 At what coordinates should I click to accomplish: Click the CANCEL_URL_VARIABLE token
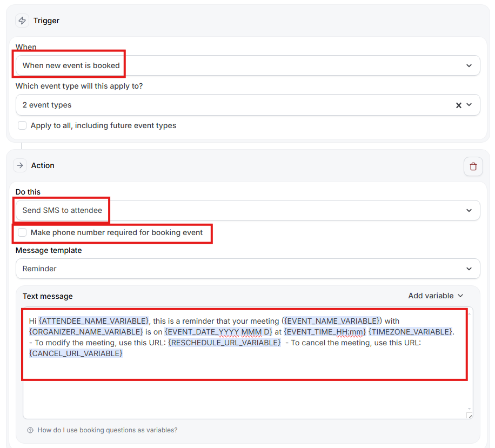point(76,353)
